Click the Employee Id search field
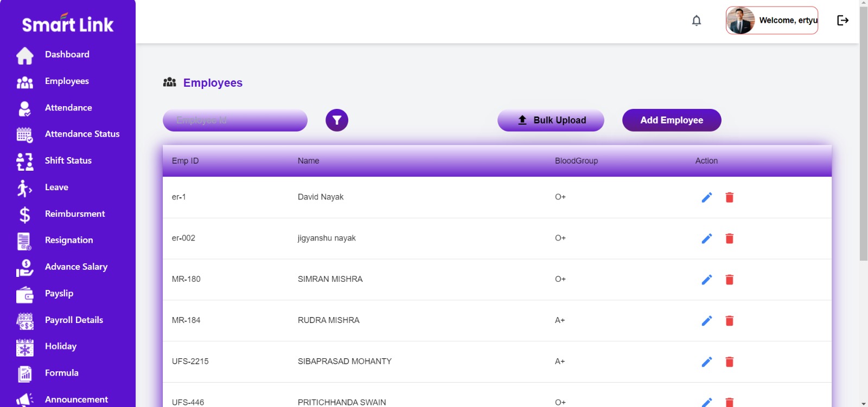Image resolution: width=868 pixels, height=407 pixels. (235, 120)
